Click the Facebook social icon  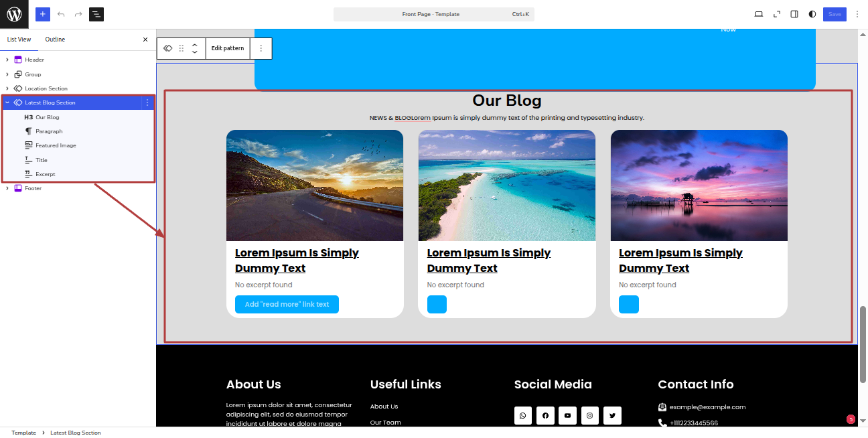pos(545,416)
